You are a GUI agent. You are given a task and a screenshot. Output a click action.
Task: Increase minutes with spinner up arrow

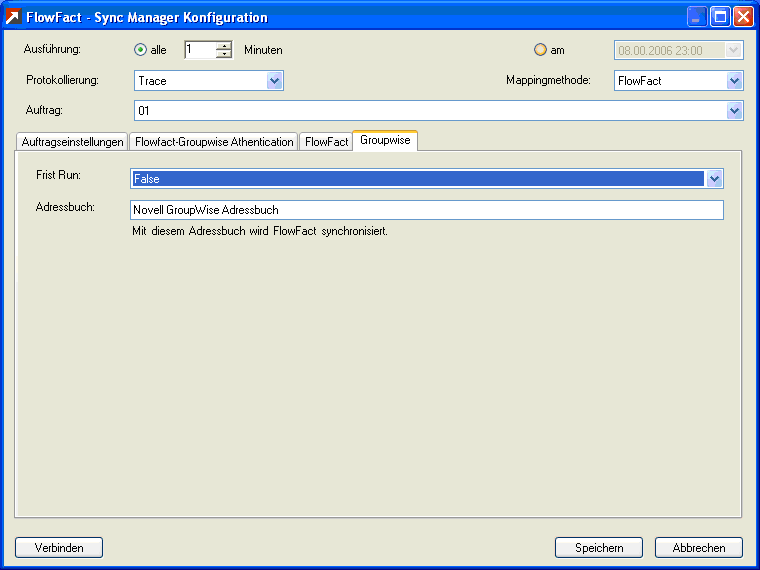(x=224, y=45)
